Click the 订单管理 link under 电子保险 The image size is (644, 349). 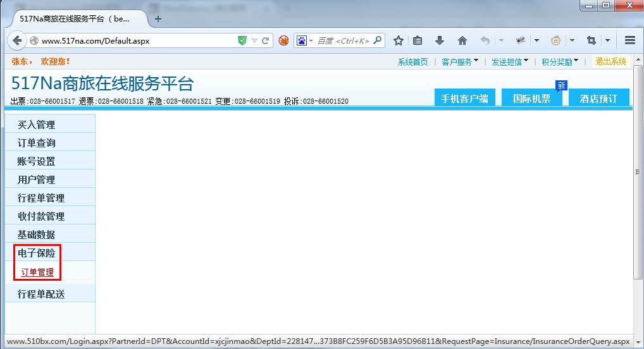(x=37, y=272)
